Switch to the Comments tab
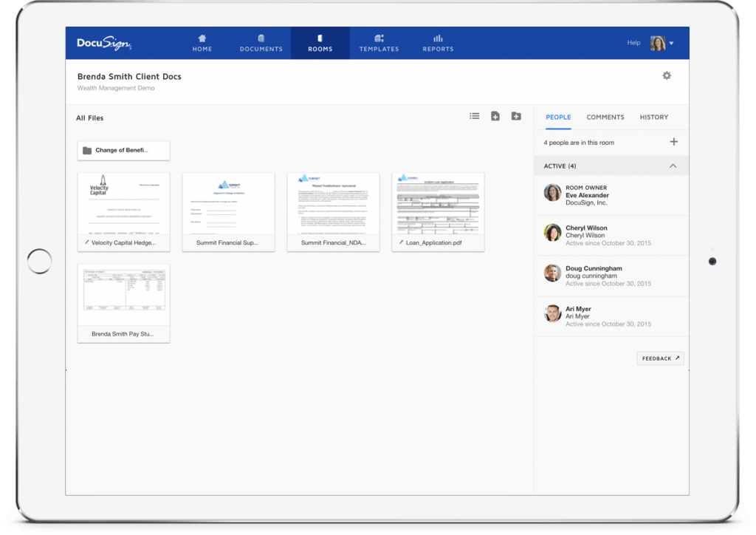756x535 pixels. 605,117
